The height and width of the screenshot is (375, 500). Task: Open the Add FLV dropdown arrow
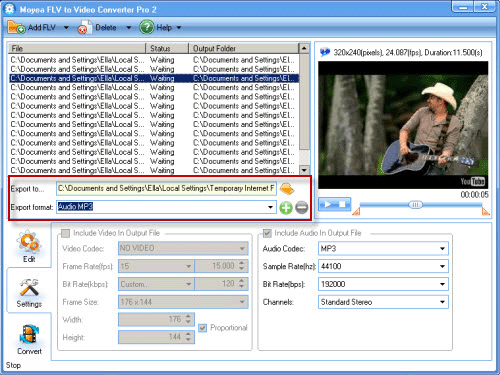pyautogui.click(x=66, y=27)
